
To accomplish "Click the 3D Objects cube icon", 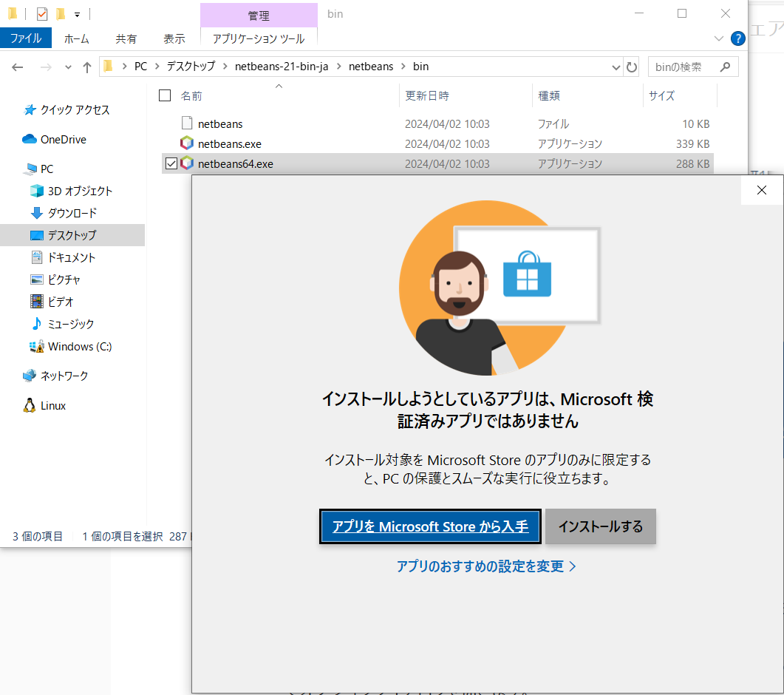I will click(36, 191).
